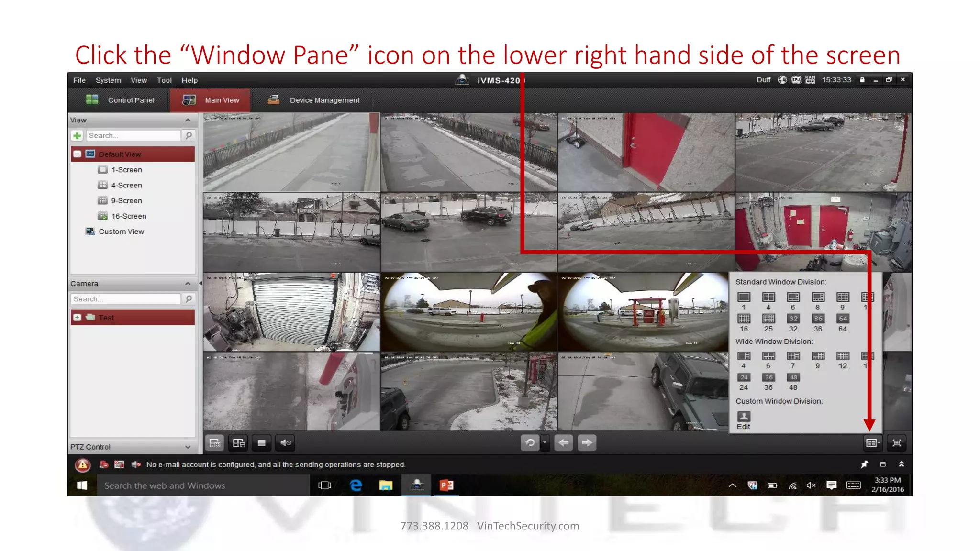Image resolution: width=980 pixels, height=551 pixels.
Task: Choose the wide 6-window division layout
Action: [x=768, y=356]
